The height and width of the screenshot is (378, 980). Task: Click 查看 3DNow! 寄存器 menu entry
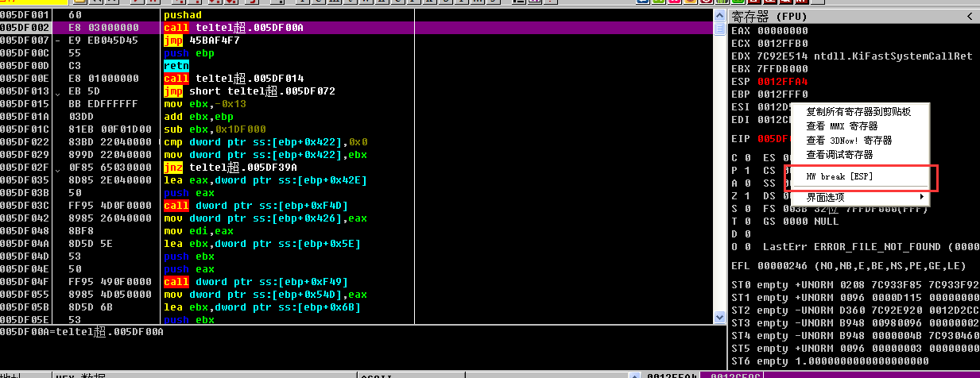(849, 141)
